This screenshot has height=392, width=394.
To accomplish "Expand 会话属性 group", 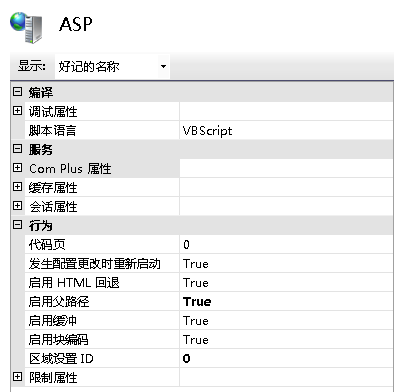I will tap(17, 206).
